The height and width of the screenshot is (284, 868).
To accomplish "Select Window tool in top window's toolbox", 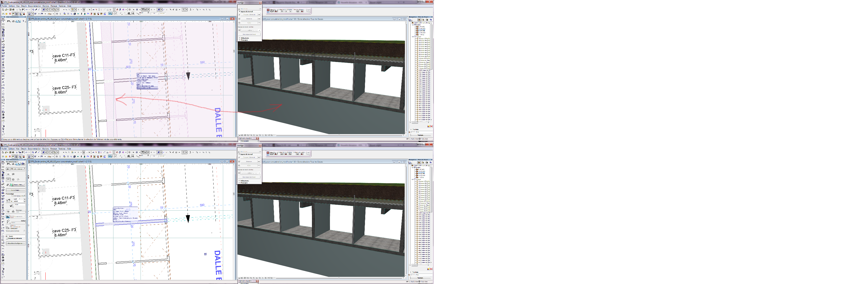I will 3,35.
